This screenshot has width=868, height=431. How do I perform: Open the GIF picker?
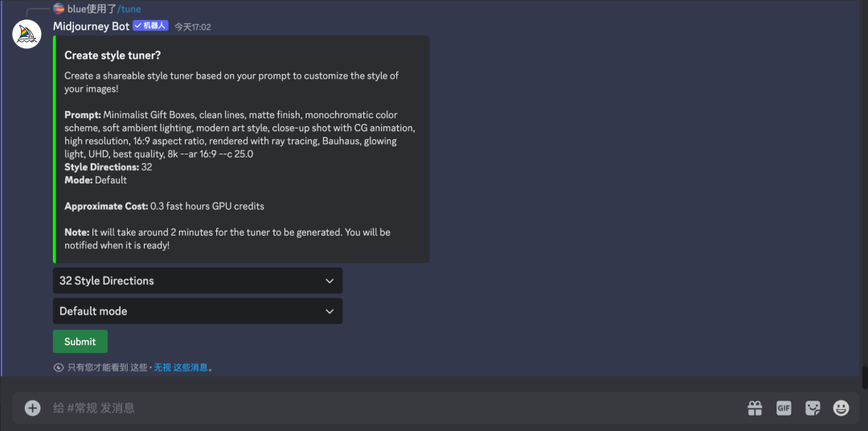click(x=784, y=408)
